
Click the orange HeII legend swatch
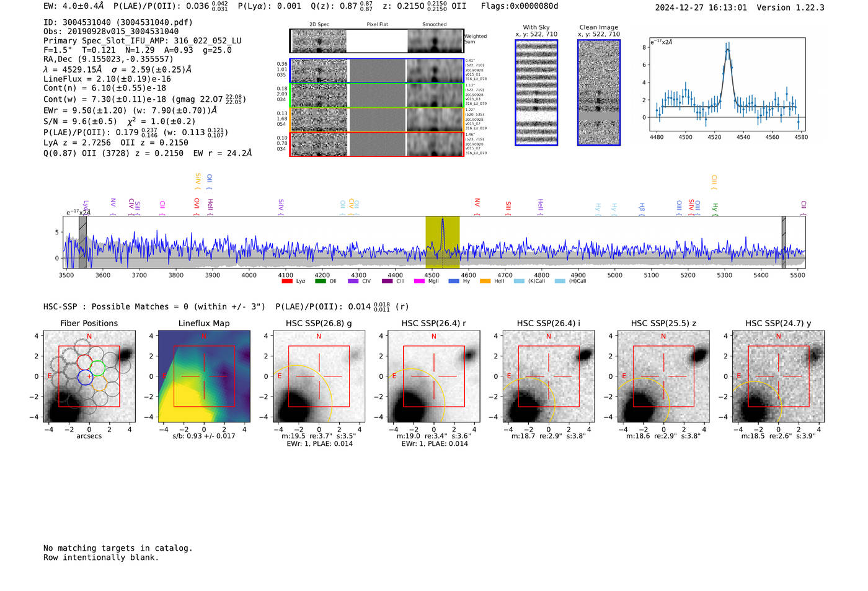tap(485, 281)
